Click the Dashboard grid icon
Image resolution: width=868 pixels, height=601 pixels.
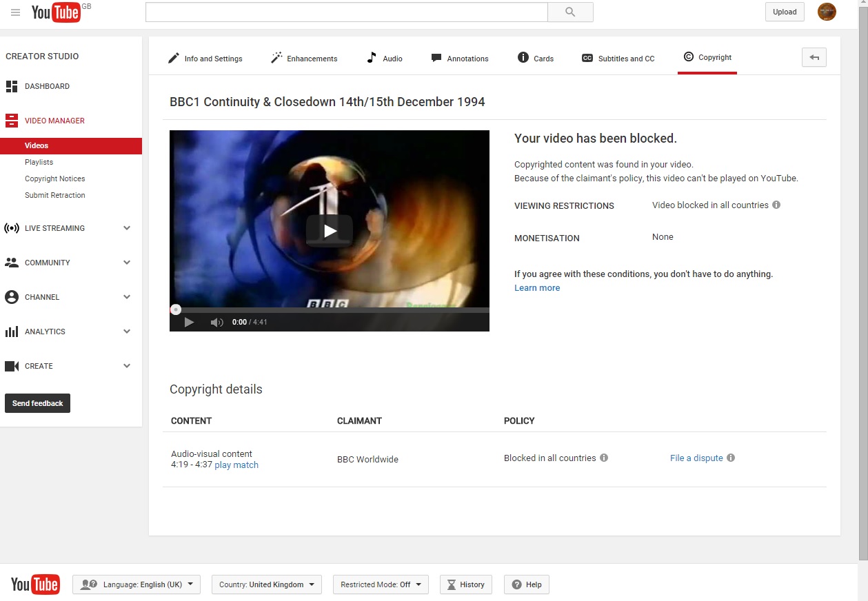[x=12, y=86]
